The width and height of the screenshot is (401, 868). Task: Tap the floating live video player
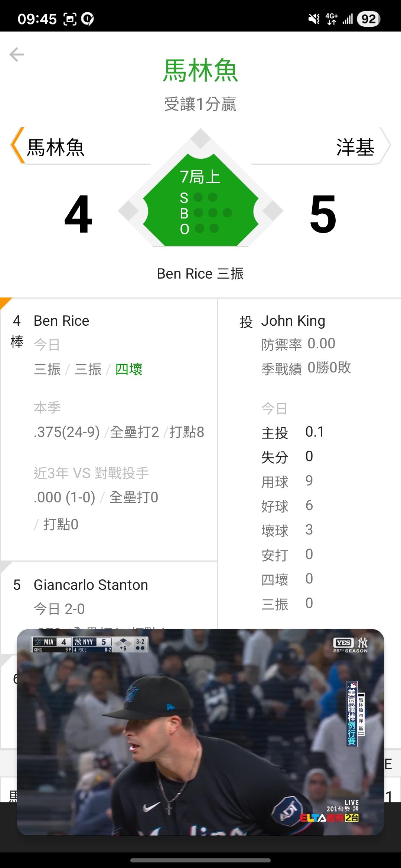tap(200, 733)
